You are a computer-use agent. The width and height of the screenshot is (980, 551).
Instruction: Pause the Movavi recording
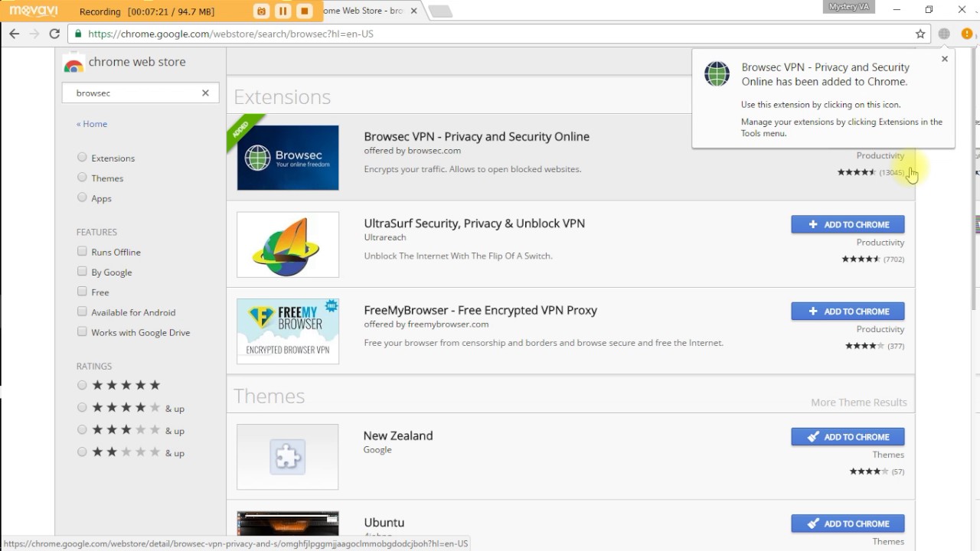point(283,11)
